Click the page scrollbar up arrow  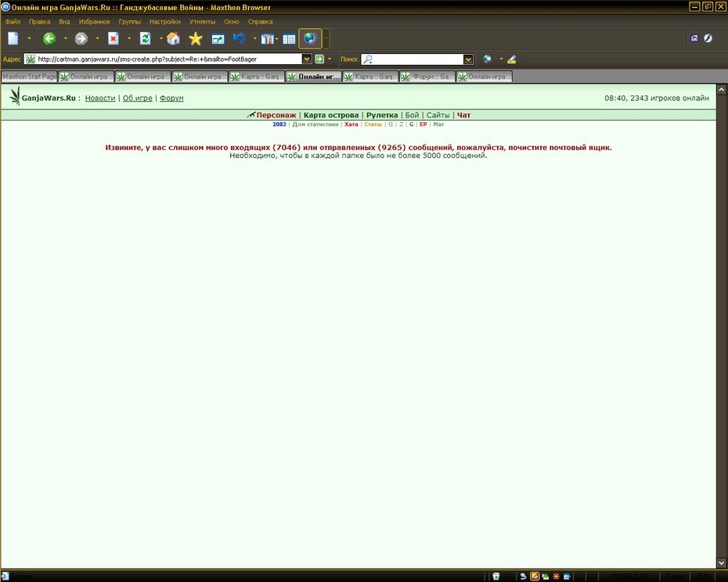[x=722, y=89]
